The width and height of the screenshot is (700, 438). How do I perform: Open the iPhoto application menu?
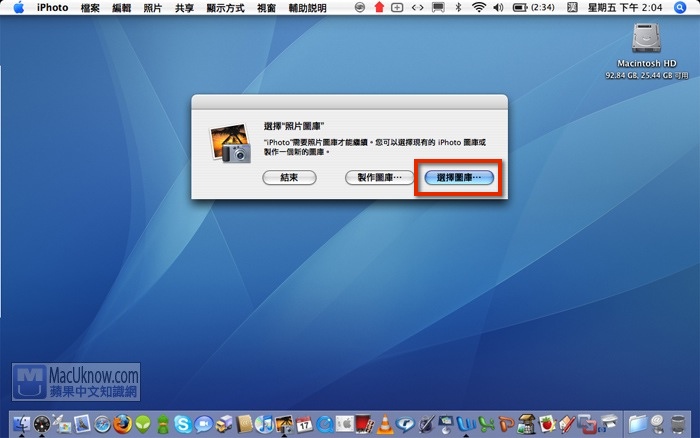pos(52,8)
